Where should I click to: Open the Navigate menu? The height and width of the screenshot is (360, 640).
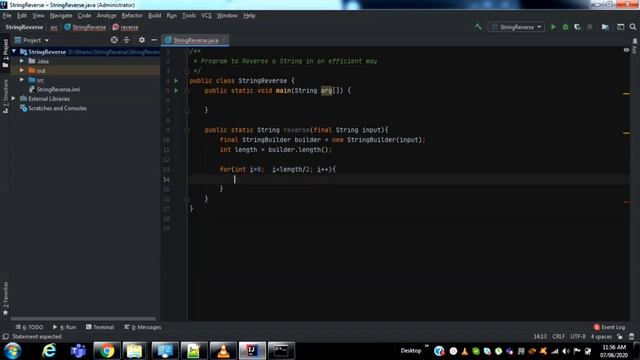(x=61, y=16)
